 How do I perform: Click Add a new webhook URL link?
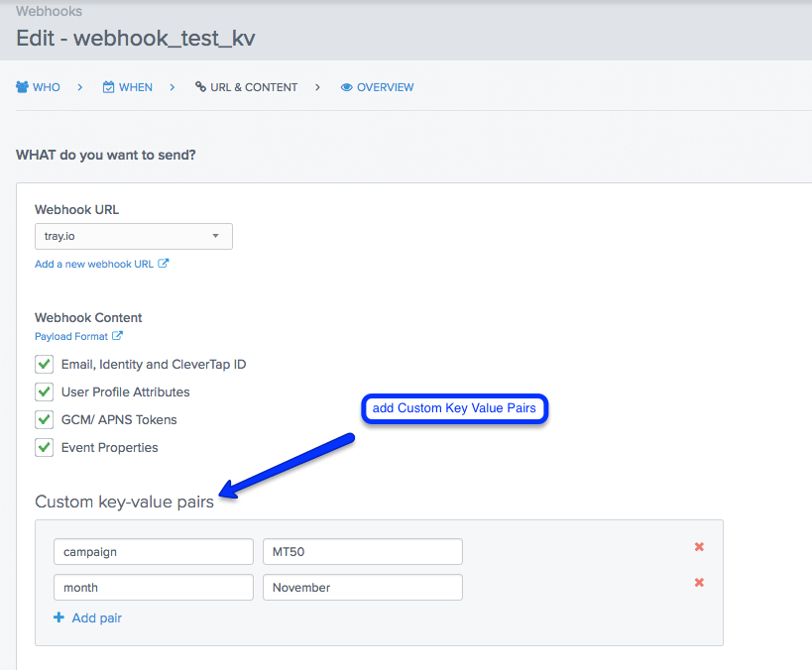[x=94, y=264]
